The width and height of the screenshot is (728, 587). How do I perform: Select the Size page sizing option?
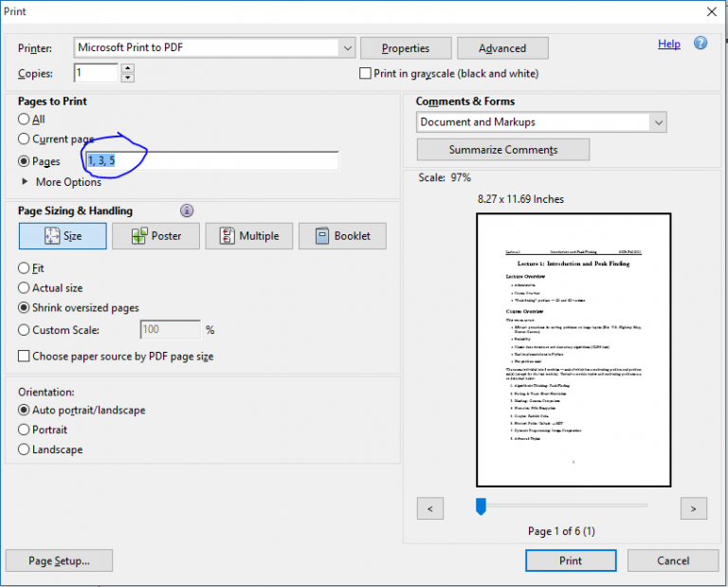(63, 236)
